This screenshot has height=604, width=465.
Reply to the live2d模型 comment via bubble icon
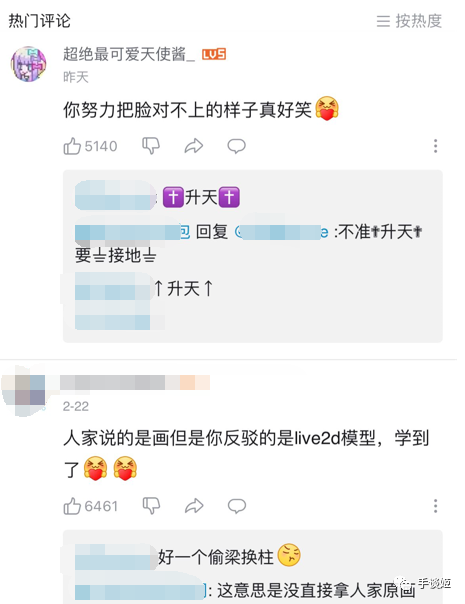237,506
